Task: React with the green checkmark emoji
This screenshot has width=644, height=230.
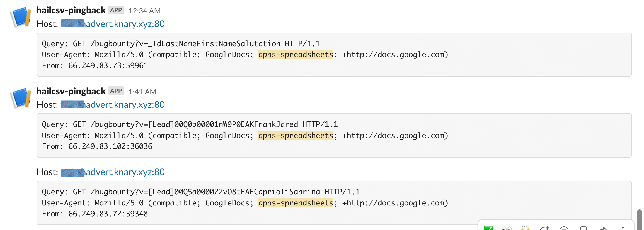Action: (488, 228)
